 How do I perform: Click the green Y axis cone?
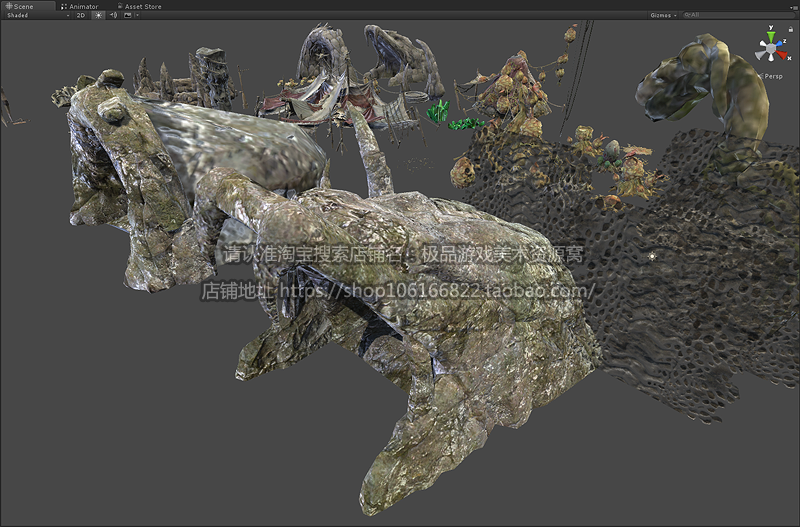pos(770,36)
